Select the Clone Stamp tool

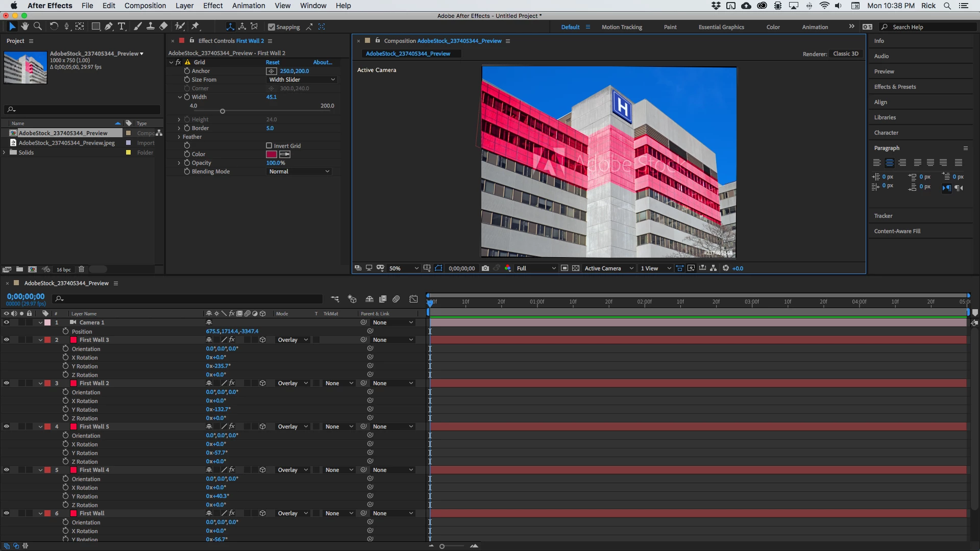click(151, 27)
